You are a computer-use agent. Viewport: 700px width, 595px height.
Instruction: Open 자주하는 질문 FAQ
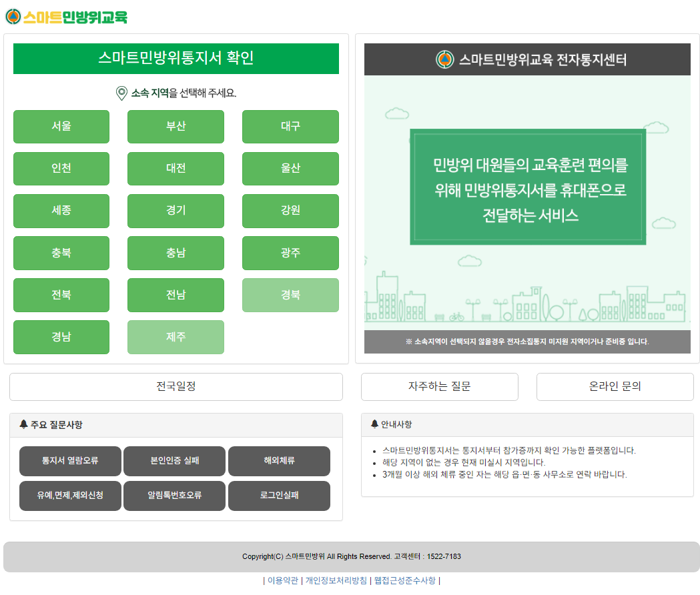439,387
